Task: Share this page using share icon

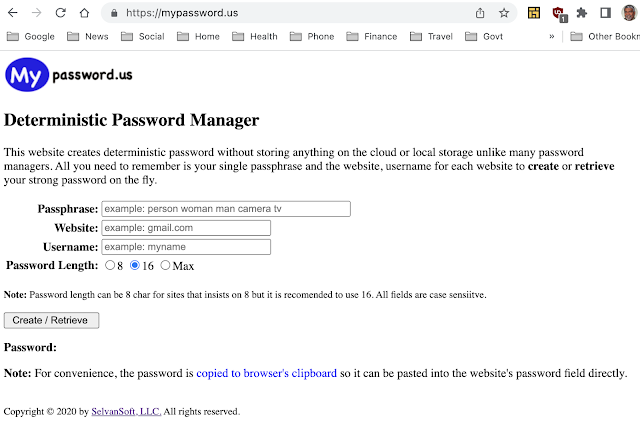Action: click(x=480, y=13)
